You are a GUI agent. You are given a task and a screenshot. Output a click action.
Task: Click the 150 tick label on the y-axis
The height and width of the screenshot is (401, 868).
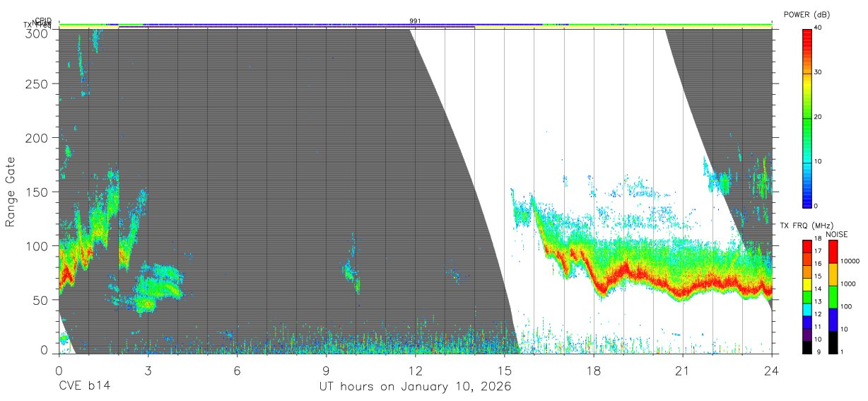coord(37,192)
